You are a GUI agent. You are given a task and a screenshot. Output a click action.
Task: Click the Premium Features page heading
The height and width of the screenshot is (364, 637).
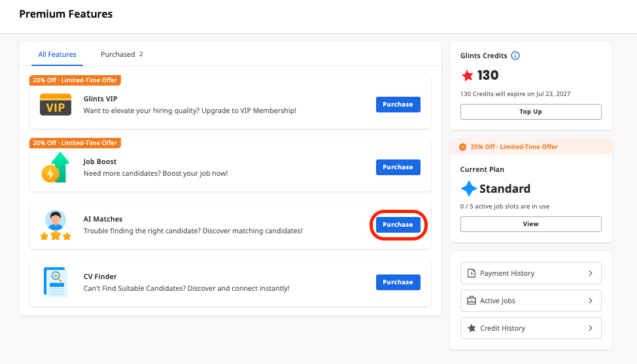(66, 14)
